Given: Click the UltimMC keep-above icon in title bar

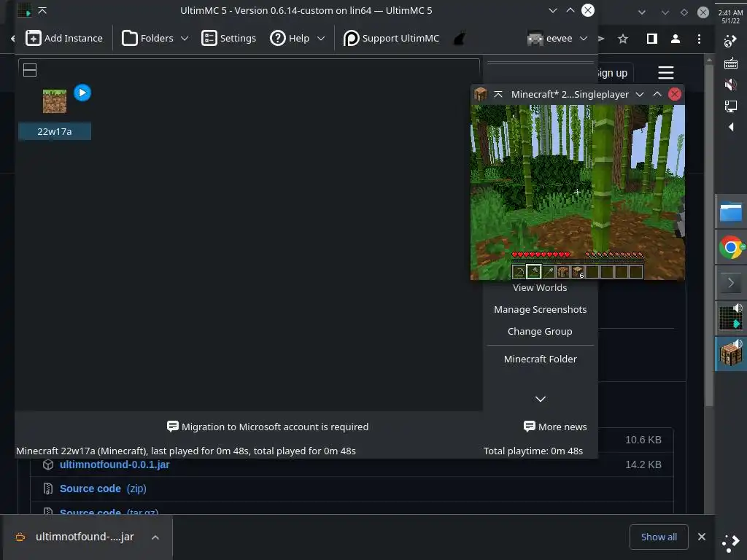Looking at the screenshot, I should point(42,10).
